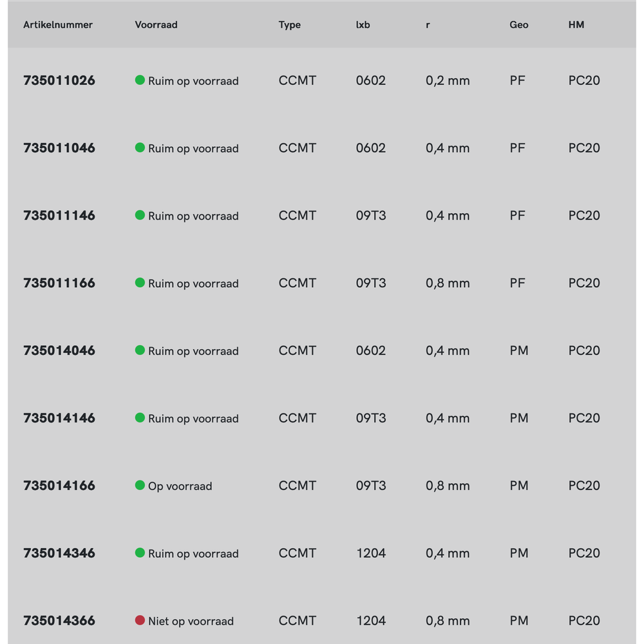Open article number 735014166
644x644 pixels.
59,486
